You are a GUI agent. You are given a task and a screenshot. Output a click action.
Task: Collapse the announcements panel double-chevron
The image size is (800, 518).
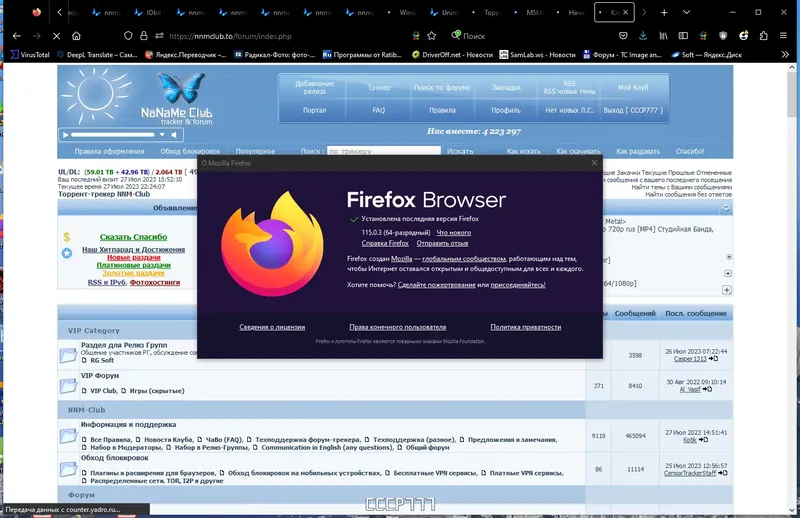point(726,208)
